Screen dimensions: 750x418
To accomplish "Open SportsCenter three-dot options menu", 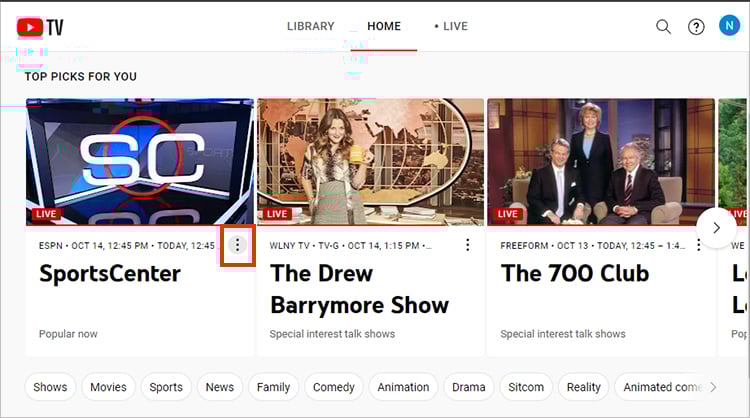I will pos(237,245).
